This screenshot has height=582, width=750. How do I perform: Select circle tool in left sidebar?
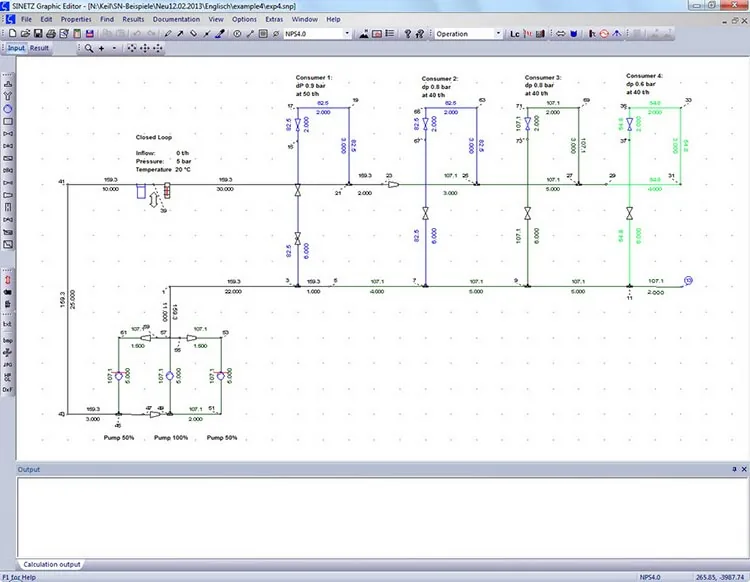click(x=8, y=109)
